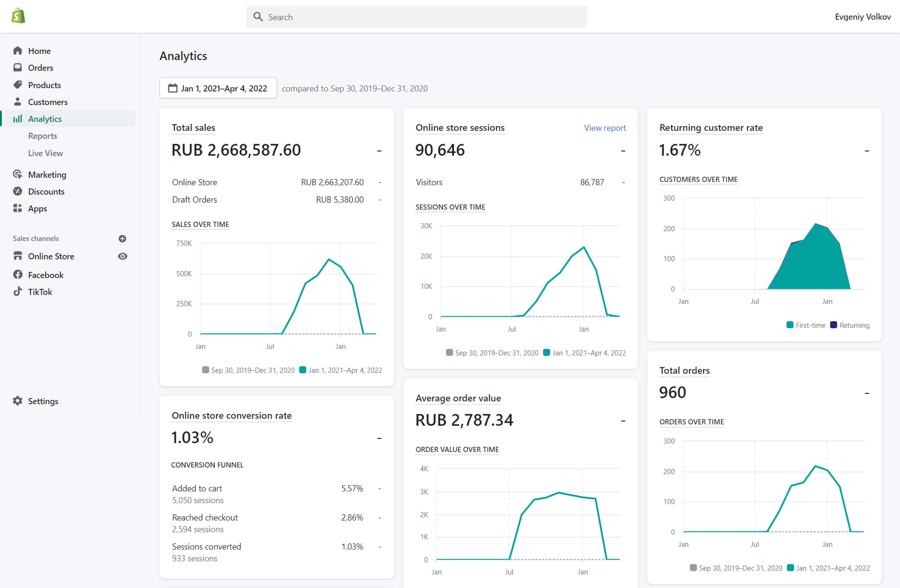
Task: Click the Marketing target icon
Action: [17, 174]
